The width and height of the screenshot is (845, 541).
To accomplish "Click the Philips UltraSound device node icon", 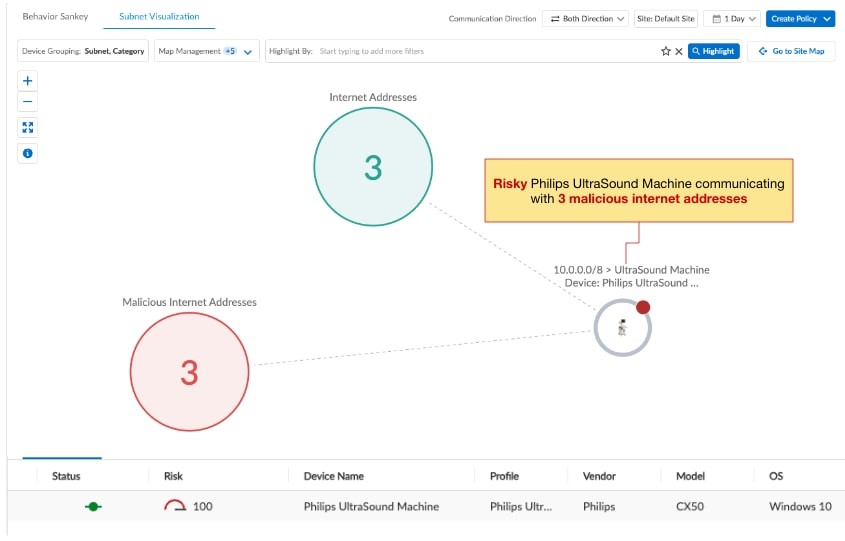I will click(x=622, y=327).
